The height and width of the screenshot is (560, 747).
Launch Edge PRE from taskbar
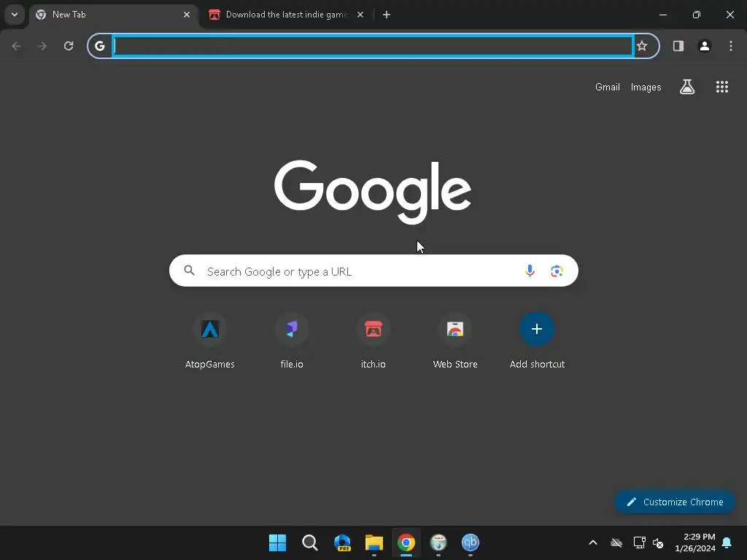point(342,542)
